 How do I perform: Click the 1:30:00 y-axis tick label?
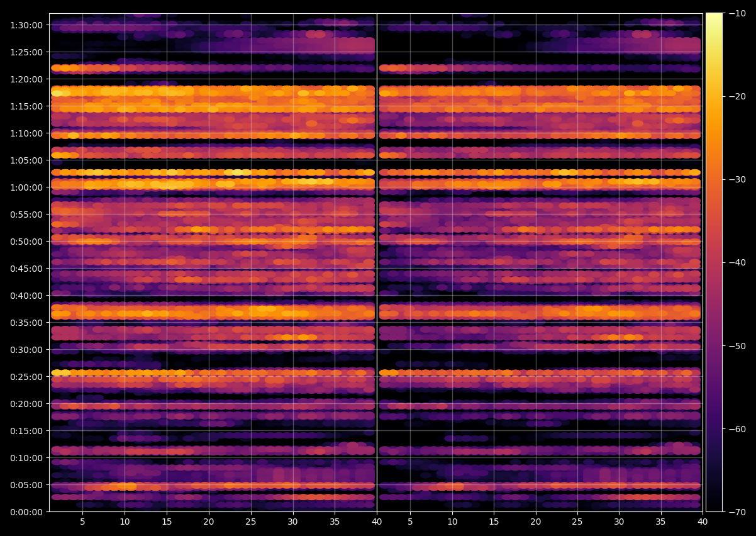[x=26, y=25]
